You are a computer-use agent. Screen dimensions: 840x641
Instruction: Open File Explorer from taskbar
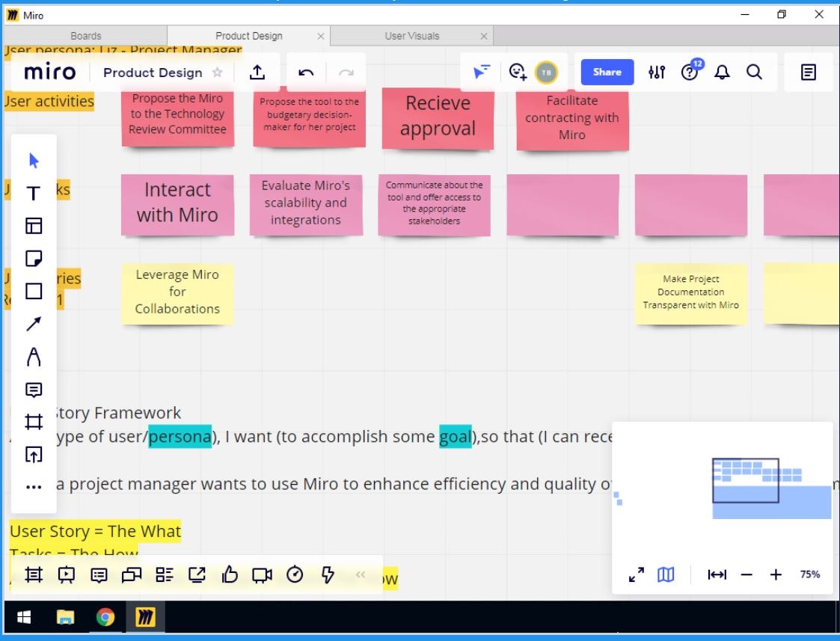pos(65,617)
